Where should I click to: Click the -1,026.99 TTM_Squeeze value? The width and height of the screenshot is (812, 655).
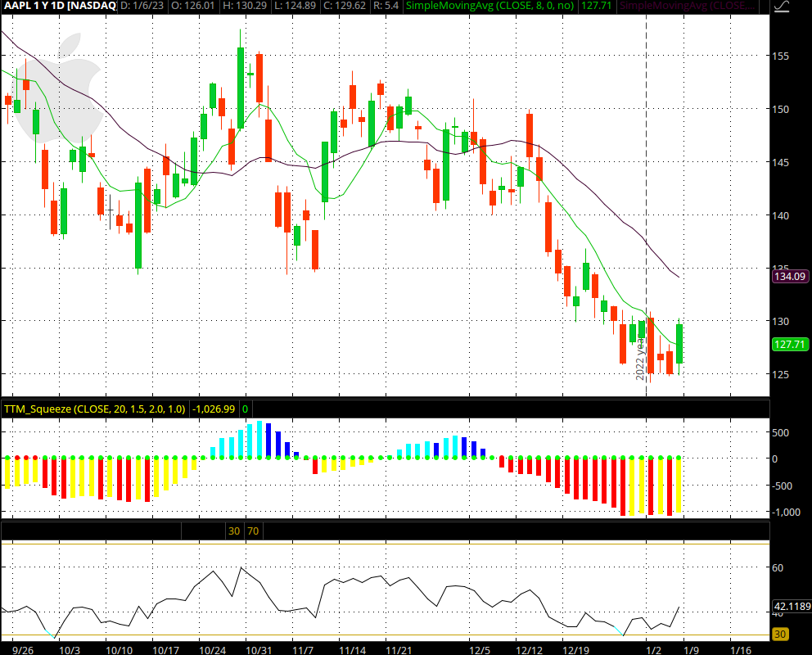coord(214,409)
